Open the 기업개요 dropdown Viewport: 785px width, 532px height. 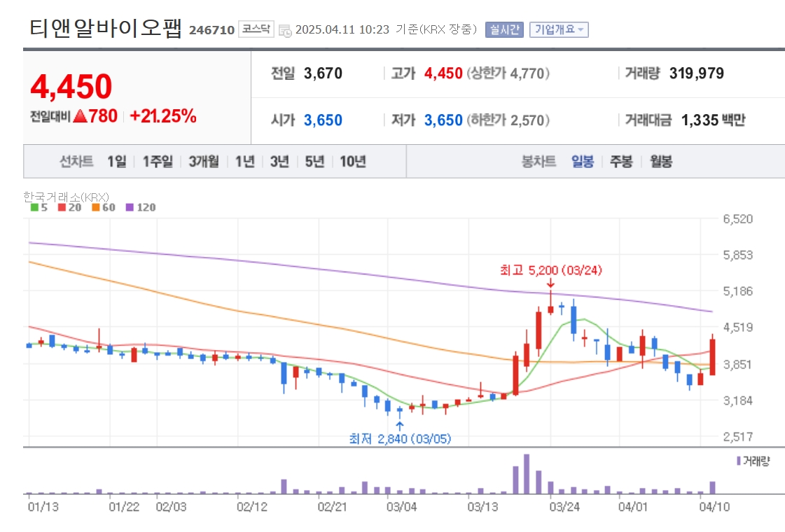click(559, 29)
